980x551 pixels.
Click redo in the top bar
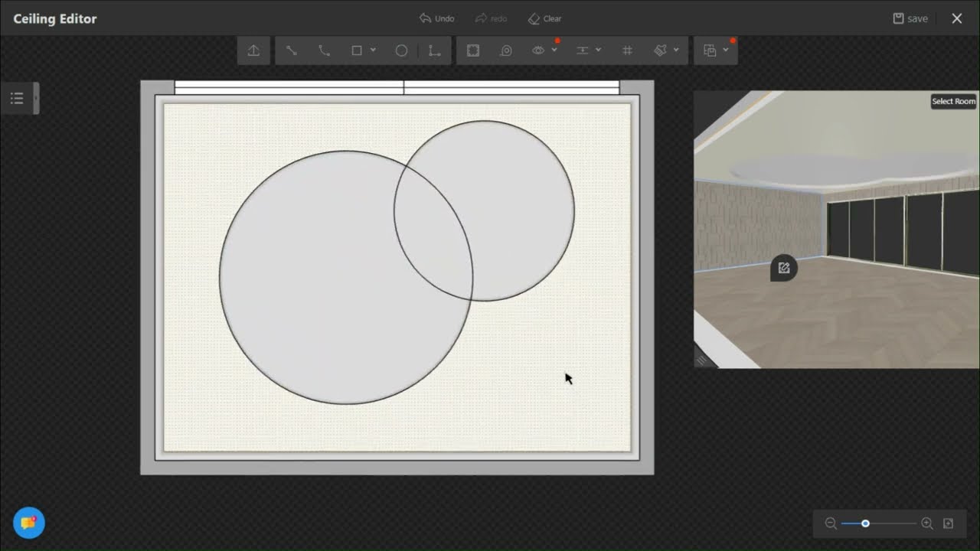tap(491, 18)
